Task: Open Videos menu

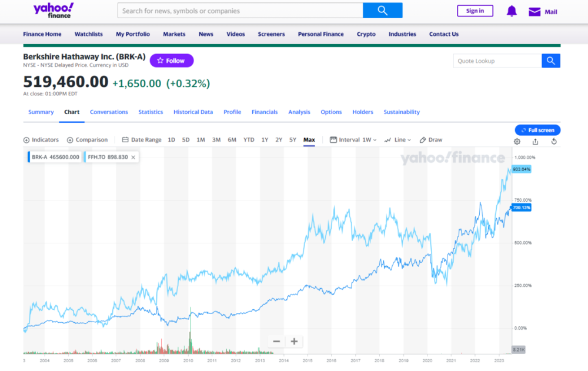Action: pyautogui.click(x=236, y=34)
